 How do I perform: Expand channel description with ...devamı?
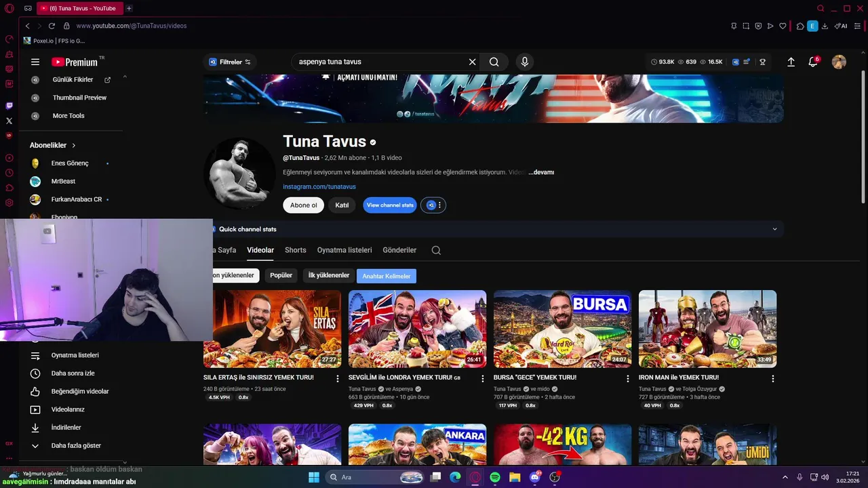point(541,172)
